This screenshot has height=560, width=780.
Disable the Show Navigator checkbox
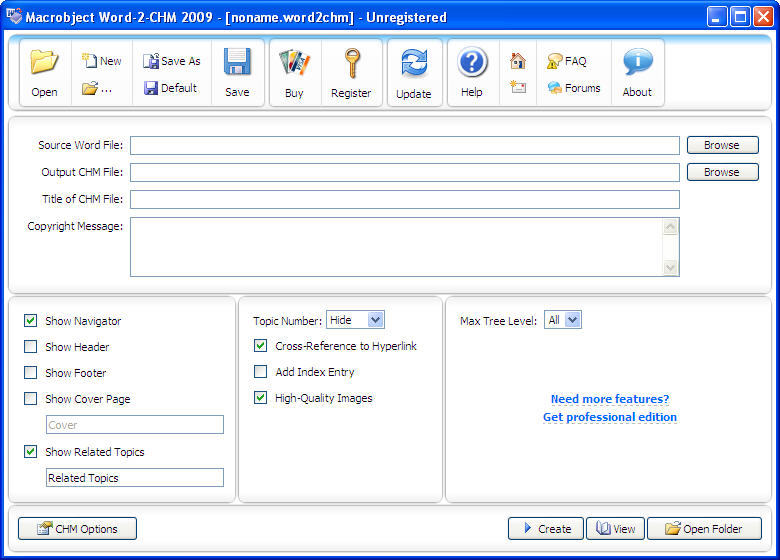point(31,321)
